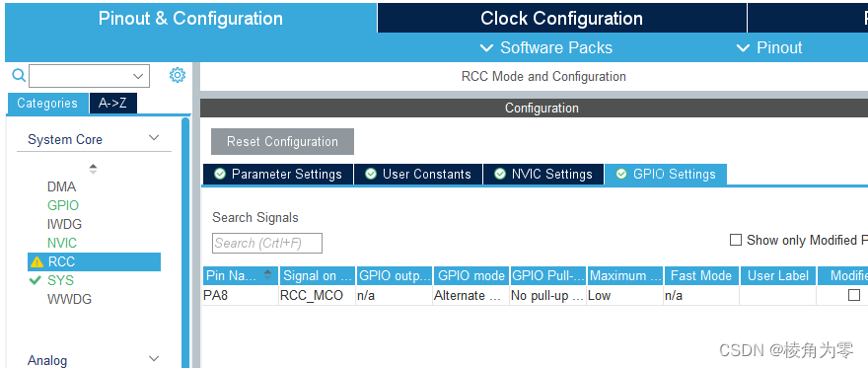Click the sort arrows above DMA

[x=93, y=169]
